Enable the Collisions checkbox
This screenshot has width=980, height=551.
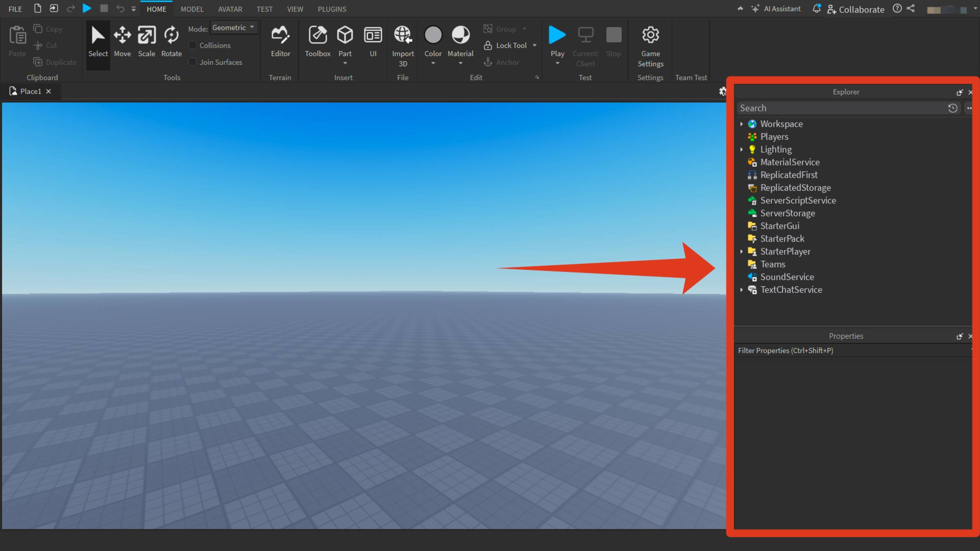click(192, 45)
